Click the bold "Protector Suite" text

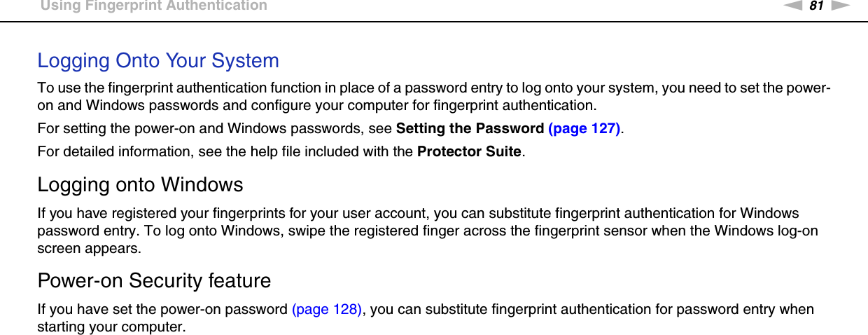pyautogui.click(x=469, y=152)
